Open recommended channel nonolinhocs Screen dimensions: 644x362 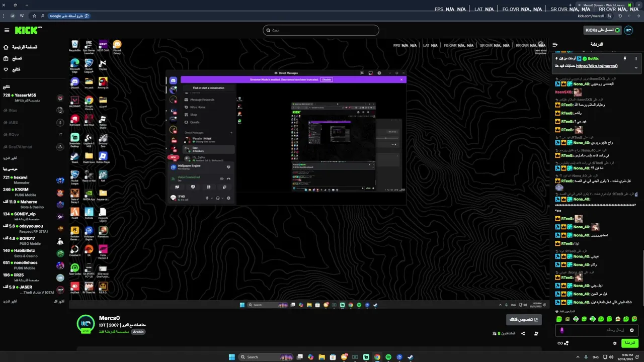33,265
